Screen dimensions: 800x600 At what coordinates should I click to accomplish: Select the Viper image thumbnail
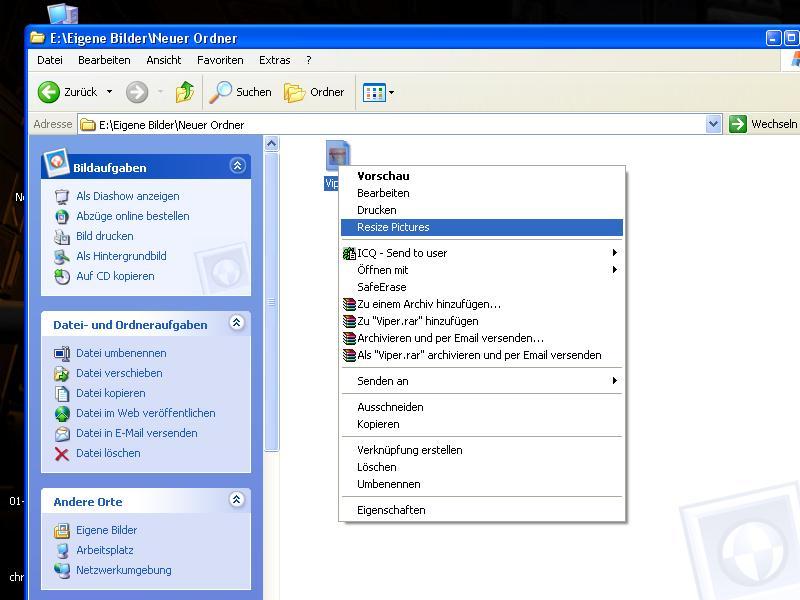tap(338, 156)
